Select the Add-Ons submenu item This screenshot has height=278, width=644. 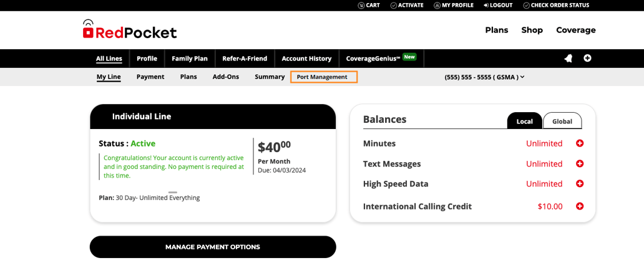[x=225, y=77]
